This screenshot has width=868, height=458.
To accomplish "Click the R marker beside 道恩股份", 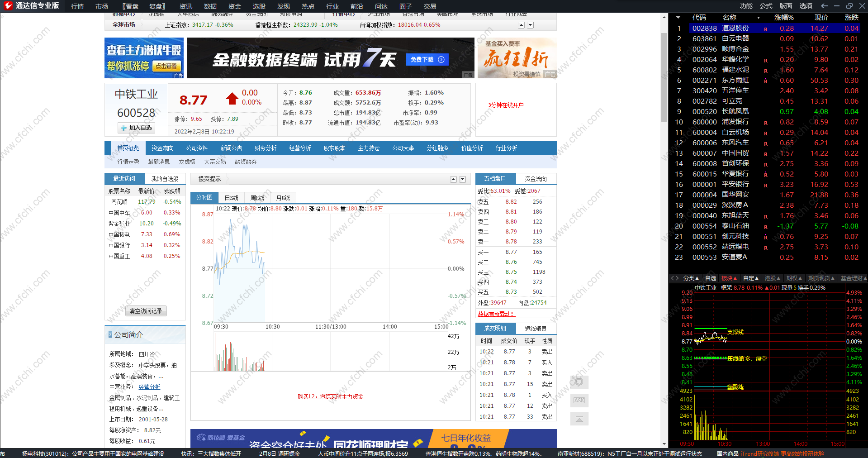I will 766,29.
